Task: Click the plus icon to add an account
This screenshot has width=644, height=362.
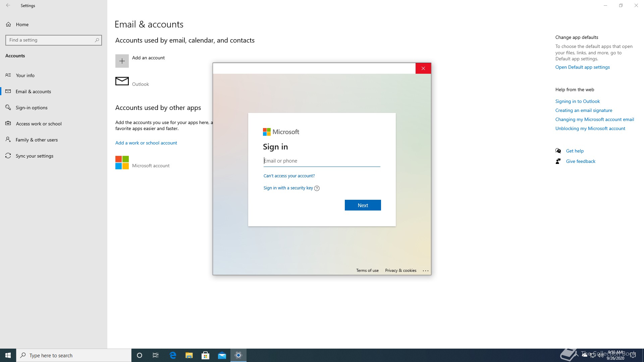Action: point(122,61)
